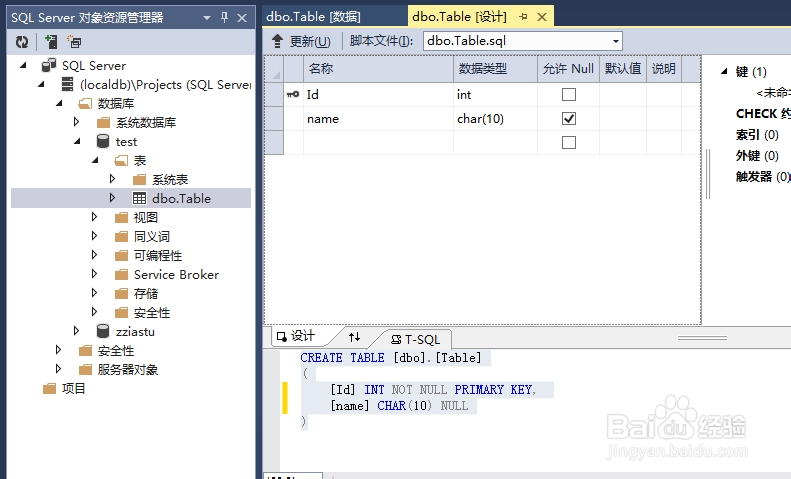Click the primary key icon on Id row
The height and width of the screenshot is (479, 791).
293,94
